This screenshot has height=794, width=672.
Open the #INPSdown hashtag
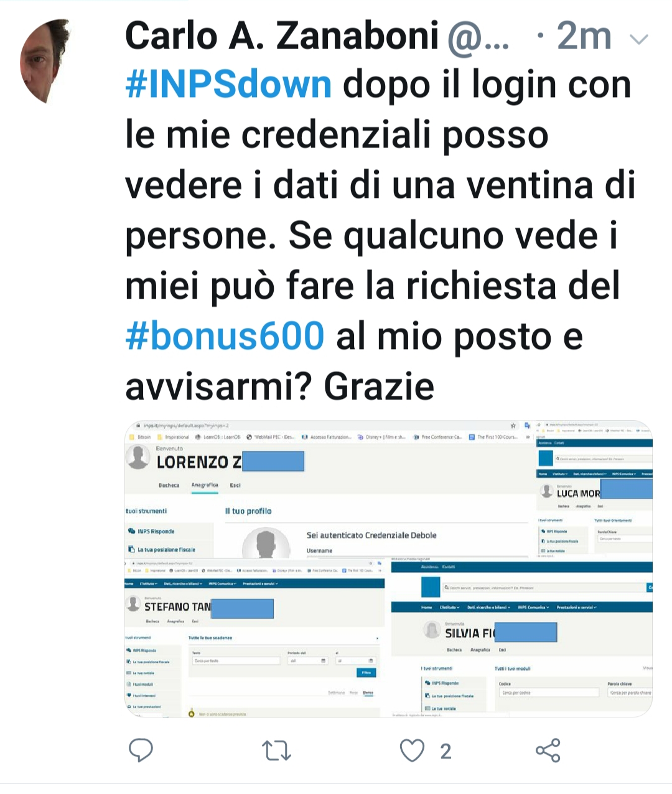tap(228, 85)
